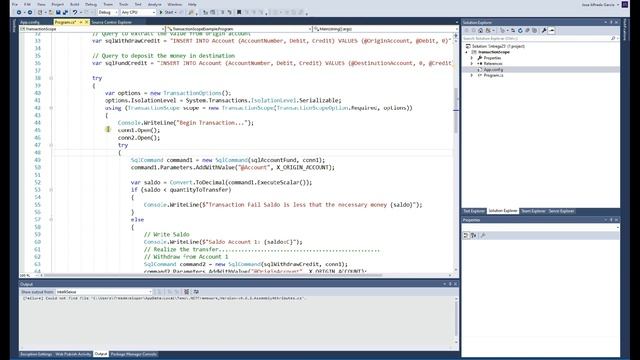Viewport: 640px width, 360px height.
Task: Open the Web Publish Activity tab
Action: pos(73,354)
